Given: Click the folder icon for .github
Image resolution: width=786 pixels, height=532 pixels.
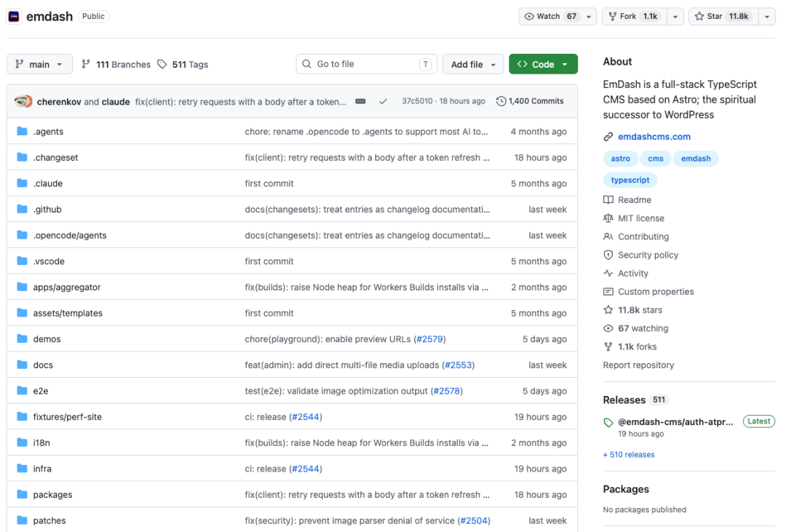Looking at the screenshot, I should pos(22,209).
